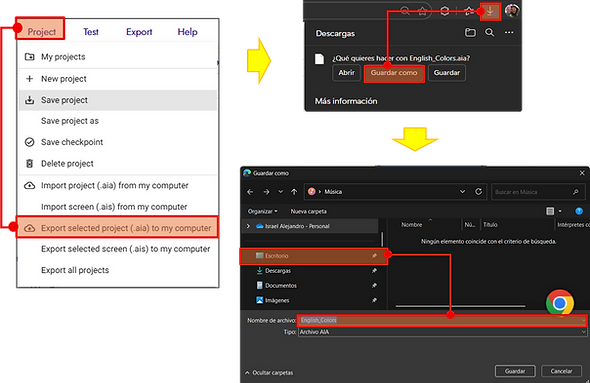
Task: Open the Test menu
Action: tap(91, 32)
